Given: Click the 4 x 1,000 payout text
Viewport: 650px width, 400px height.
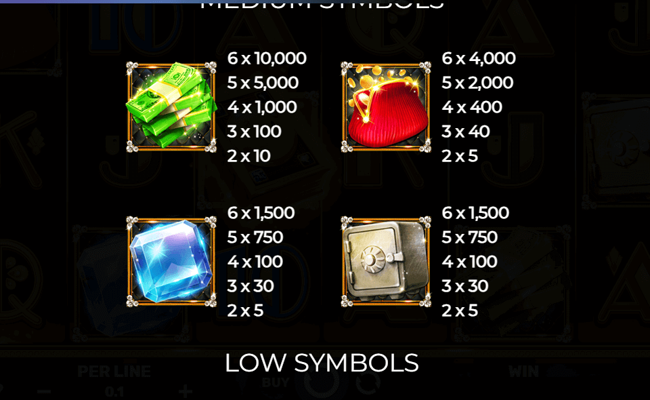Looking at the screenshot, I should [262, 107].
